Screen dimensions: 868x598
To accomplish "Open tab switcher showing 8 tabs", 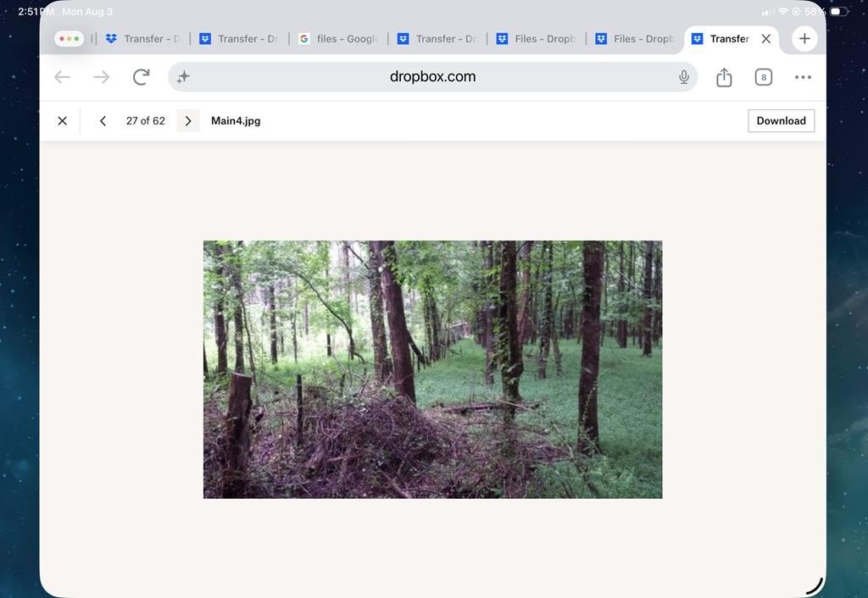I will (x=764, y=77).
